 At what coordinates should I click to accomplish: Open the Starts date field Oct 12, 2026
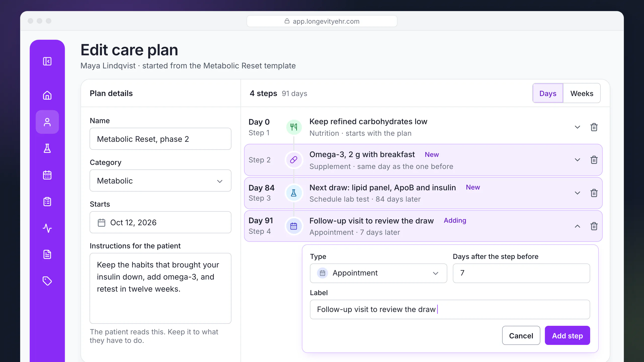point(160,222)
